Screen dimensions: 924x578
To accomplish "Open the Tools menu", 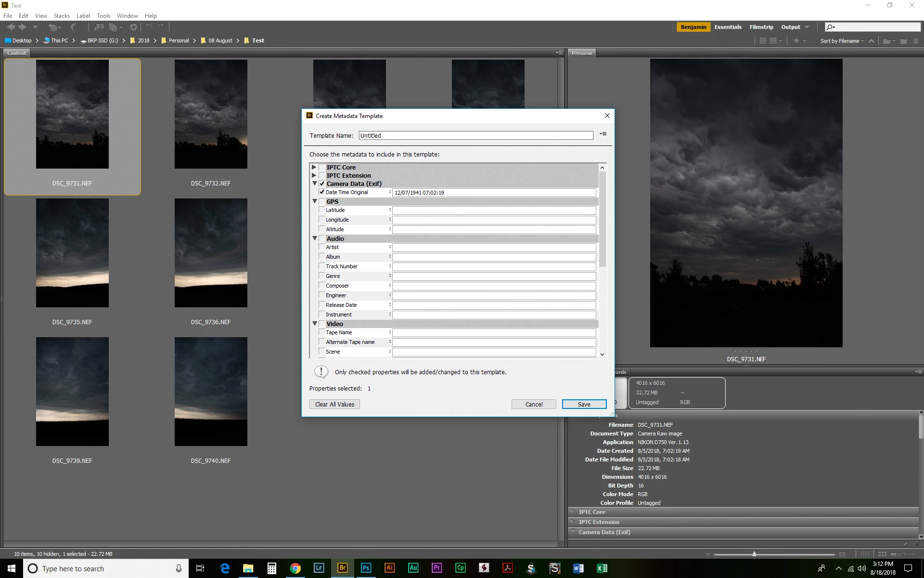I will pos(103,16).
